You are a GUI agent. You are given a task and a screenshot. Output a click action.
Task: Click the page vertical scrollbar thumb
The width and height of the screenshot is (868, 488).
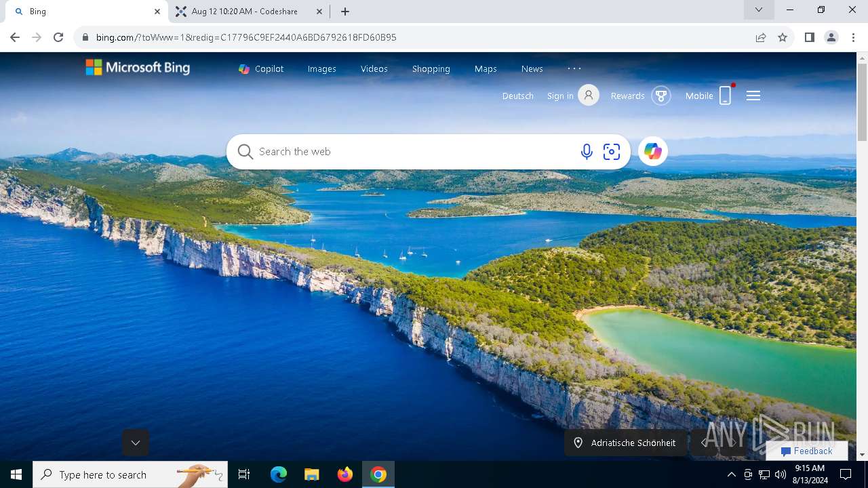862,102
